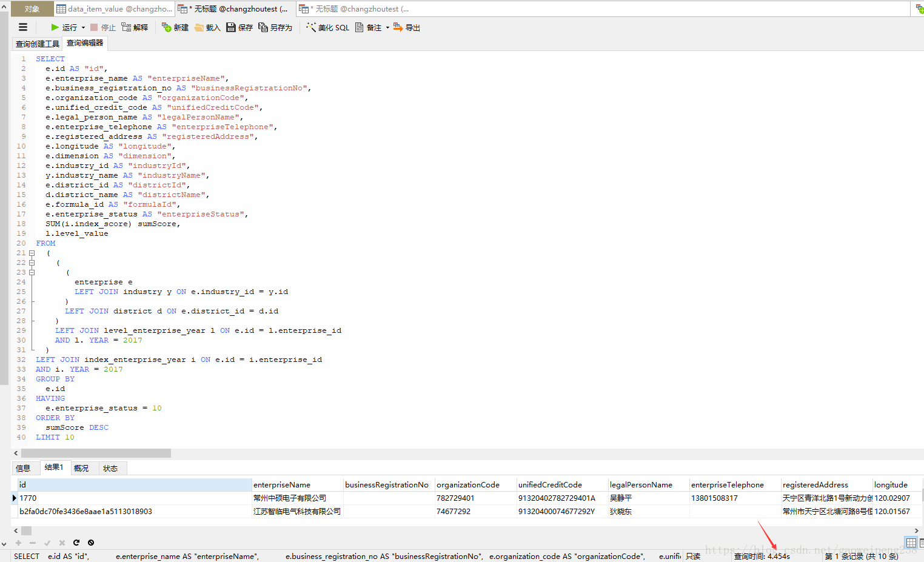The height and width of the screenshot is (562, 924).
Task: Click longitude column header
Action: click(897, 484)
